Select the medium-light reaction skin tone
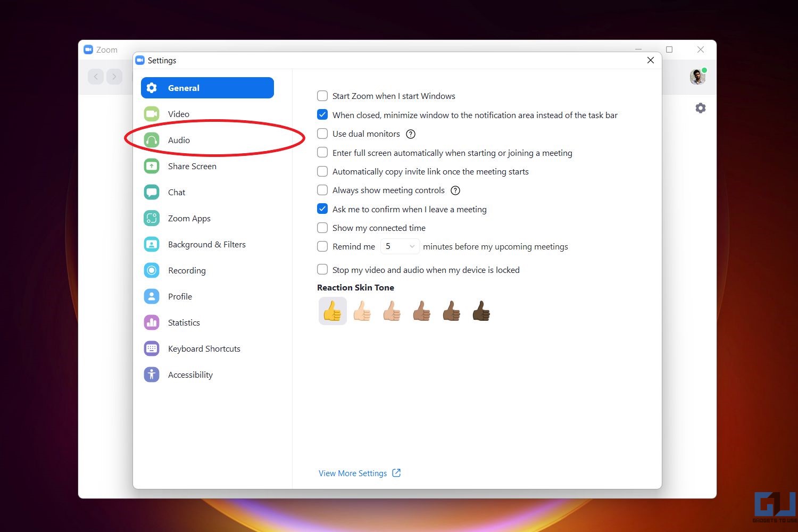The image size is (798, 532). tap(392, 311)
